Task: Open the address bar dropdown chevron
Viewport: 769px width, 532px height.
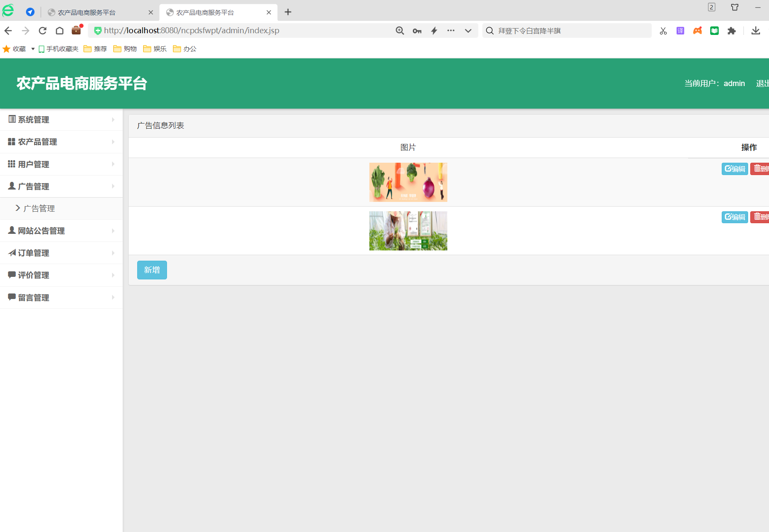Action: coord(468,31)
